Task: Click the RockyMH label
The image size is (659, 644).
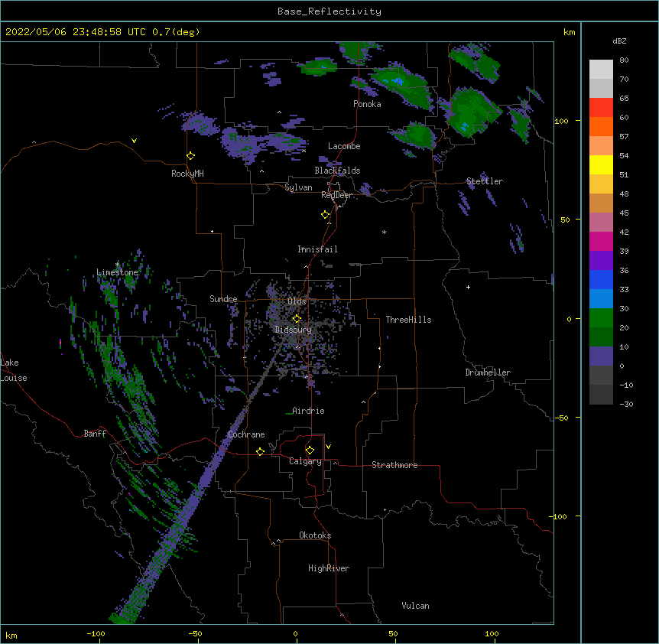Action: point(187,174)
